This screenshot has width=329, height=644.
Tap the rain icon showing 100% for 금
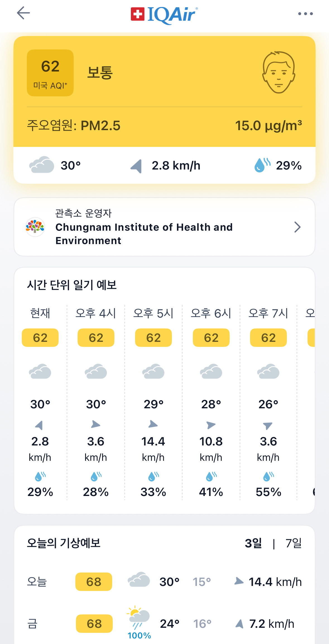click(x=137, y=622)
